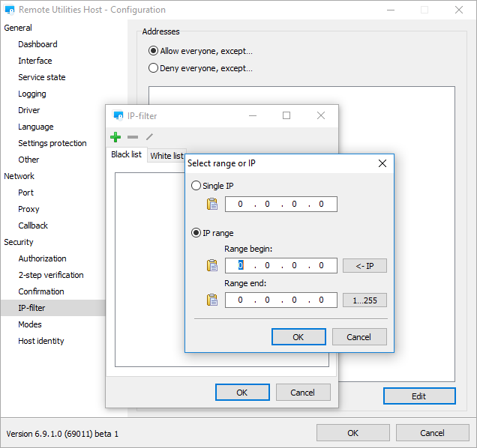Image resolution: width=477 pixels, height=448 pixels.
Task: Maximize the IP-filter window
Action: [x=286, y=115]
